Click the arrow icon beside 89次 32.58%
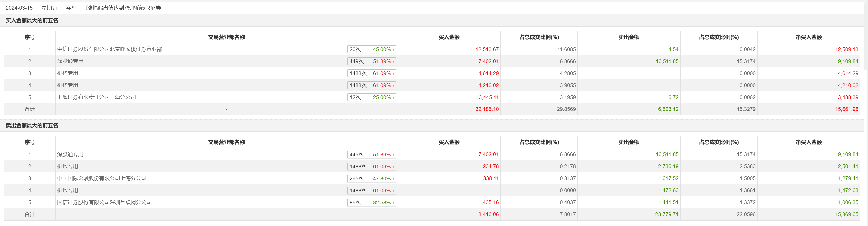868x226 pixels. 393,203
